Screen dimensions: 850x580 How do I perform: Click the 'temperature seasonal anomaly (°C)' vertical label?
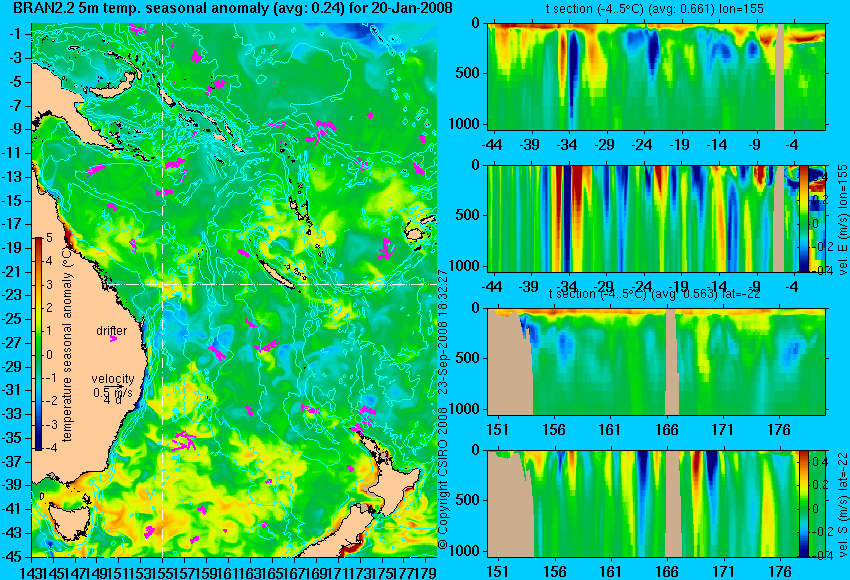67,344
